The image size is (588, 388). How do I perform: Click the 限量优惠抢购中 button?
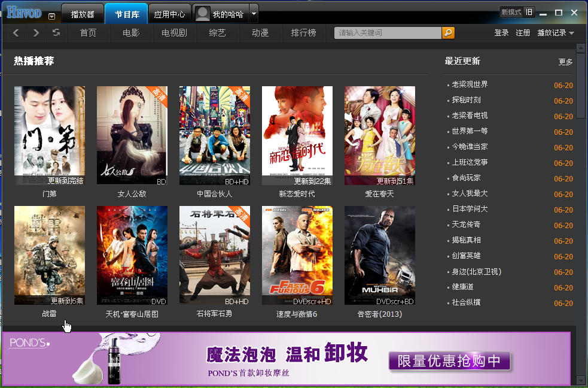[x=450, y=360]
